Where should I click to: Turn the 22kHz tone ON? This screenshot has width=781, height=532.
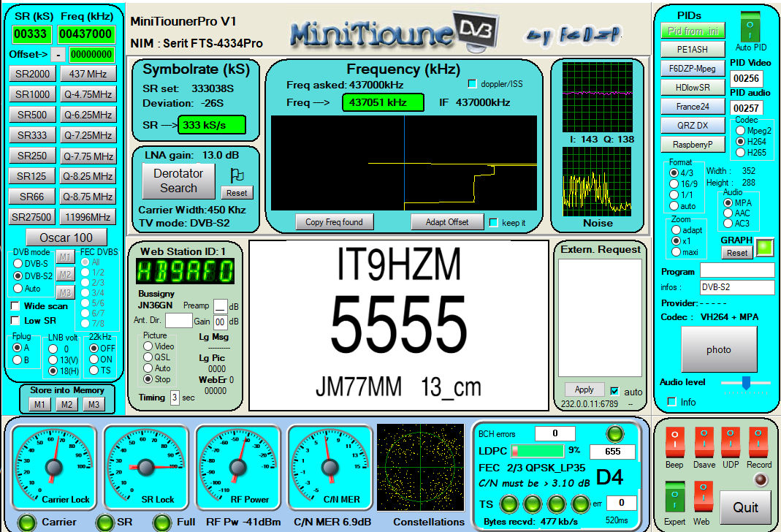[94, 359]
